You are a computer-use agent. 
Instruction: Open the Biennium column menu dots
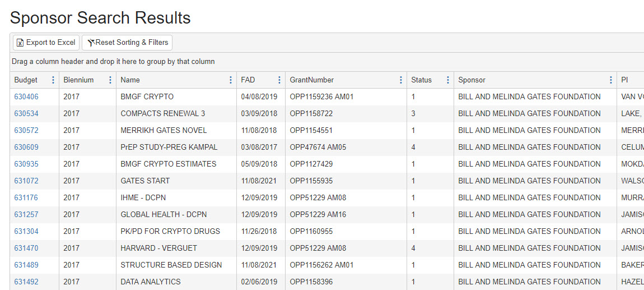pyautogui.click(x=110, y=80)
